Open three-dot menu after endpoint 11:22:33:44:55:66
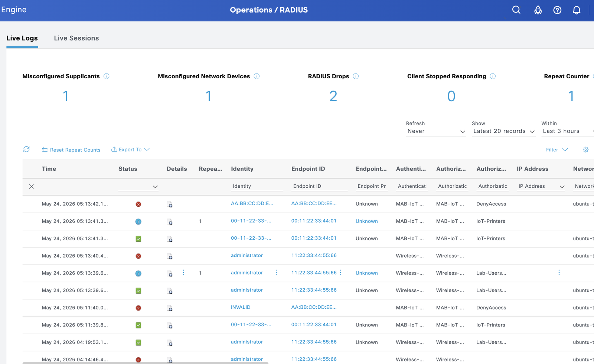Screen dimensions: 594x364 pyautogui.click(x=340, y=273)
